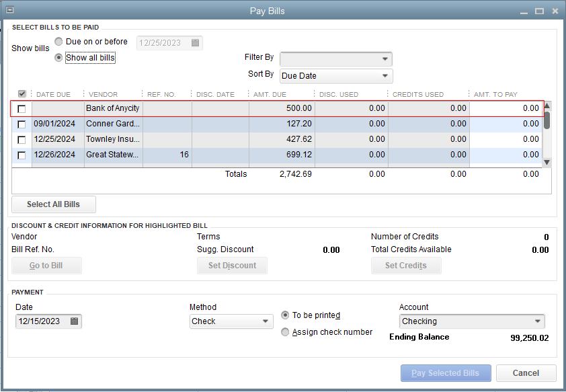The height and width of the screenshot is (392, 566).
Task: Check the Townley Insurance bill checkbox
Action: [x=21, y=140]
